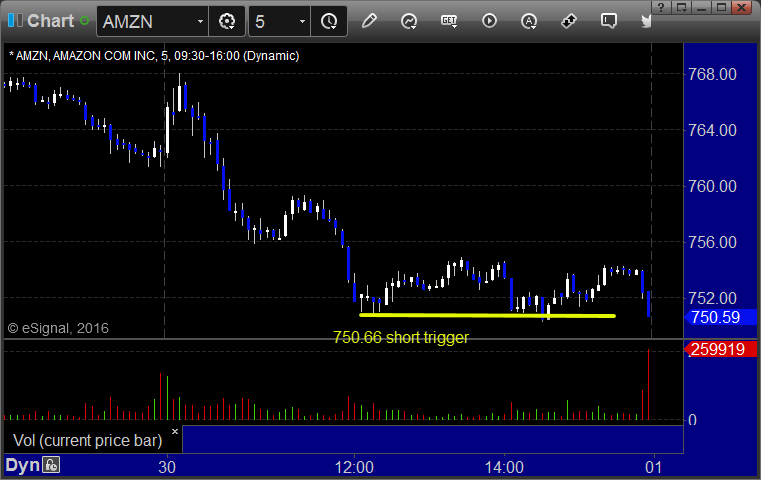Click the 764.00 price axis label
Image resolution: width=761 pixels, height=480 pixels.
pyautogui.click(x=712, y=130)
